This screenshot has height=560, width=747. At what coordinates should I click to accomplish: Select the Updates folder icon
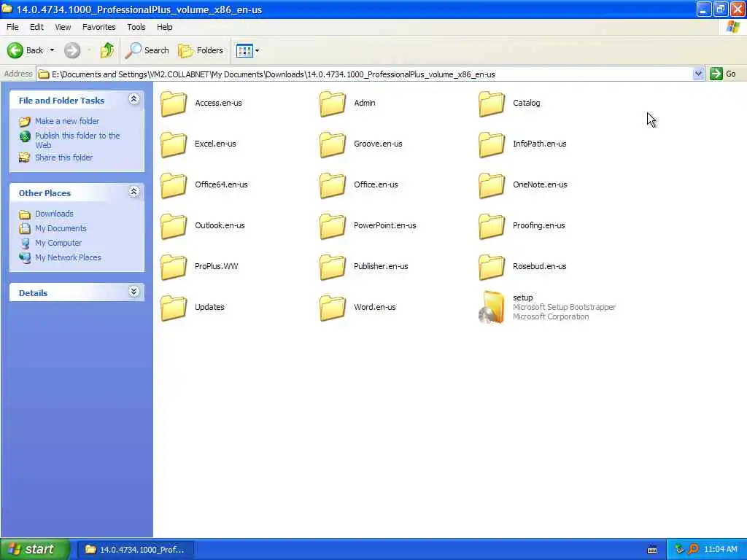(174, 308)
